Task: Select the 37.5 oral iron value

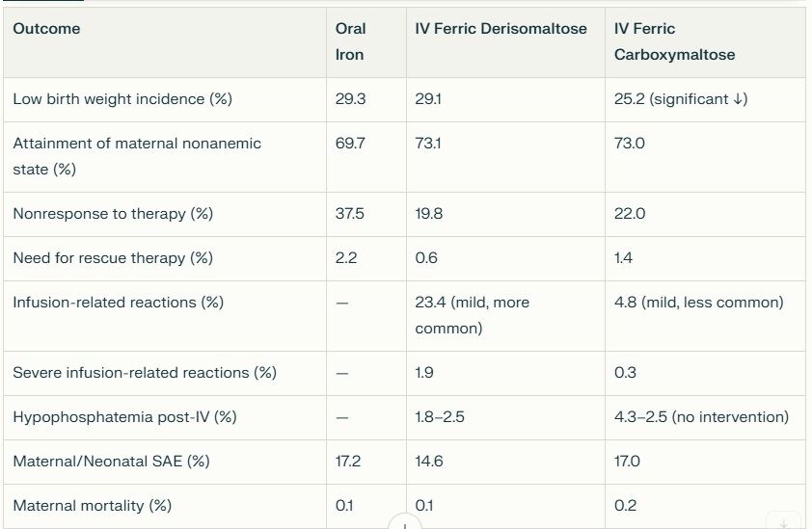Action: click(349, 214)
